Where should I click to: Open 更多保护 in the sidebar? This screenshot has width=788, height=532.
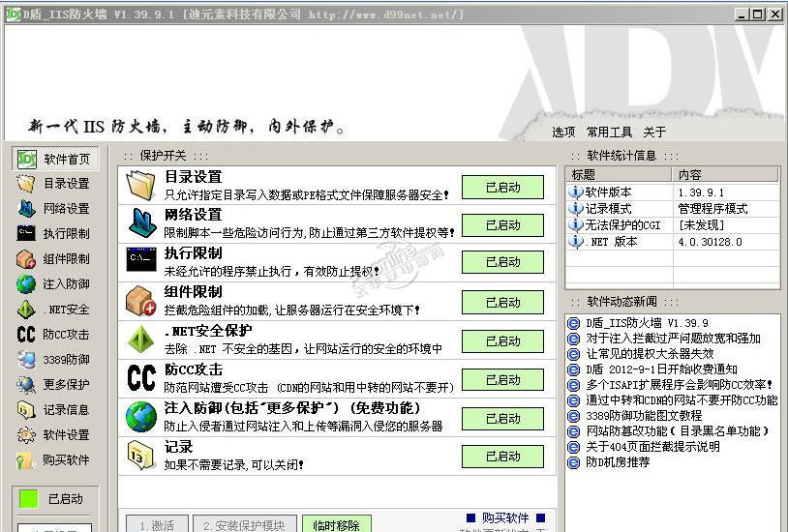click(53, 385)
